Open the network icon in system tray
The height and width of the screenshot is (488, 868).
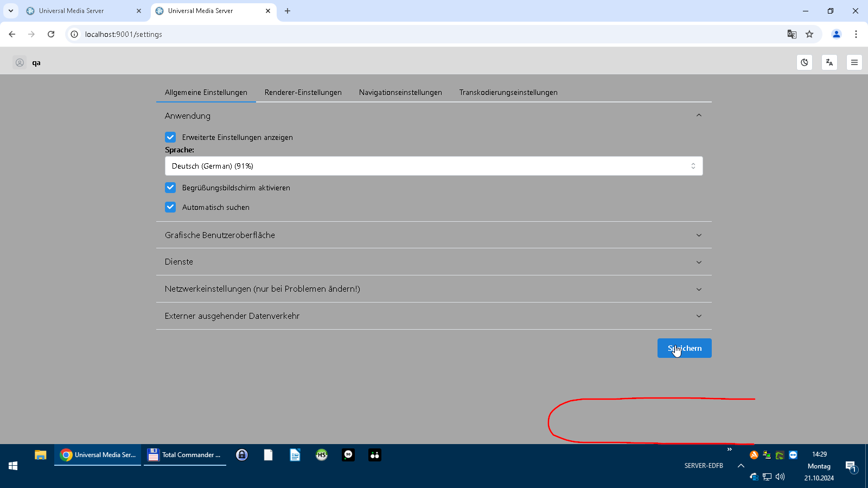coord(767,477)
